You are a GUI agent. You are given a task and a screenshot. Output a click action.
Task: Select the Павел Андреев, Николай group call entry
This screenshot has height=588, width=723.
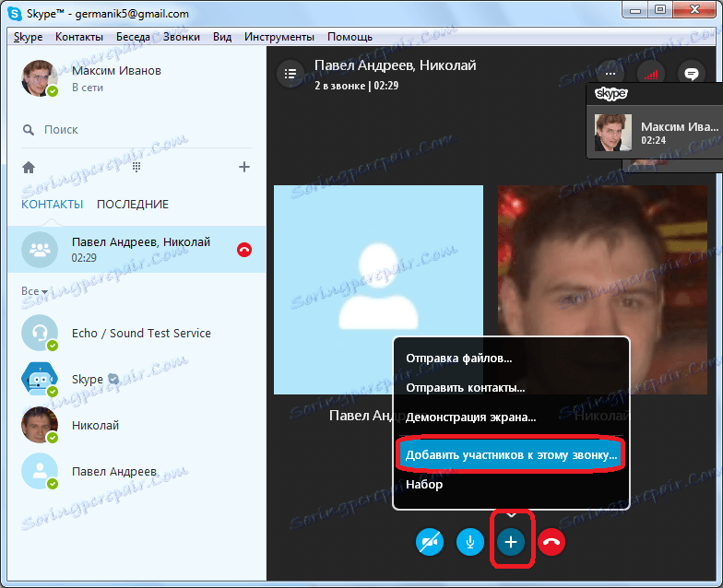pyautogui.click(x=136, y=249)
